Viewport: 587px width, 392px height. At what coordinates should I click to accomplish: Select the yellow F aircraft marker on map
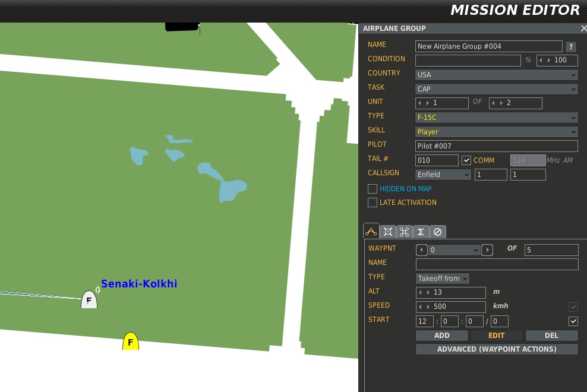pyautogui.click(x=131, y=341)
